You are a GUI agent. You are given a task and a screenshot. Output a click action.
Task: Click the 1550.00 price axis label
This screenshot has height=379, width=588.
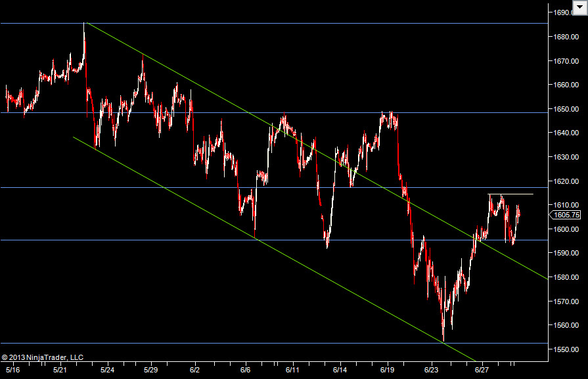(566, 349)
